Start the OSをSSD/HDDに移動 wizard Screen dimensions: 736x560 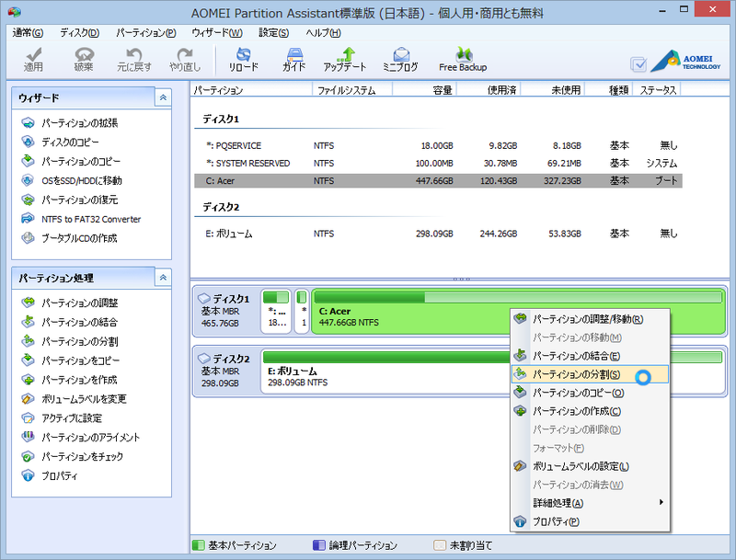tap(72, 180)
